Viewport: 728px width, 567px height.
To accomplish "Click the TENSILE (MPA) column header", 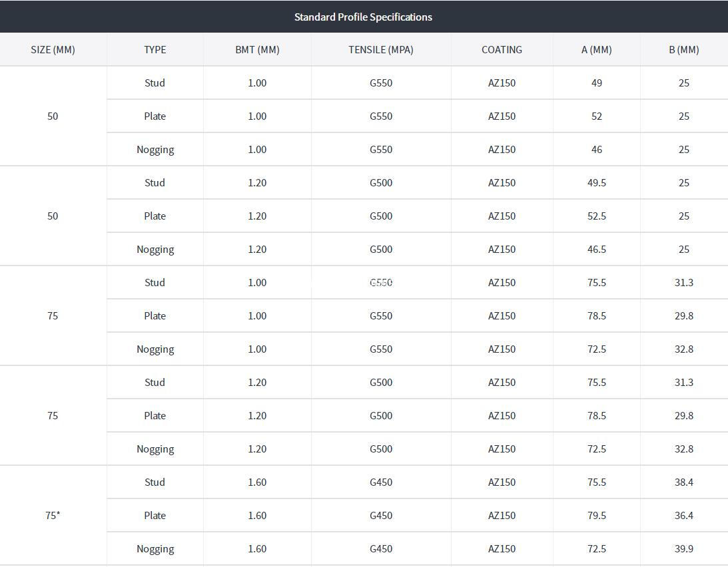I will click(381, 50).
